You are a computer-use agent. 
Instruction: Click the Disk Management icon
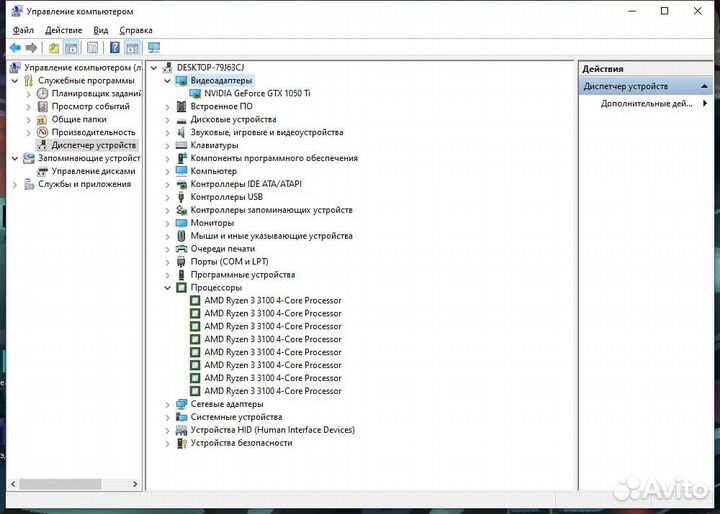point(42,171)
